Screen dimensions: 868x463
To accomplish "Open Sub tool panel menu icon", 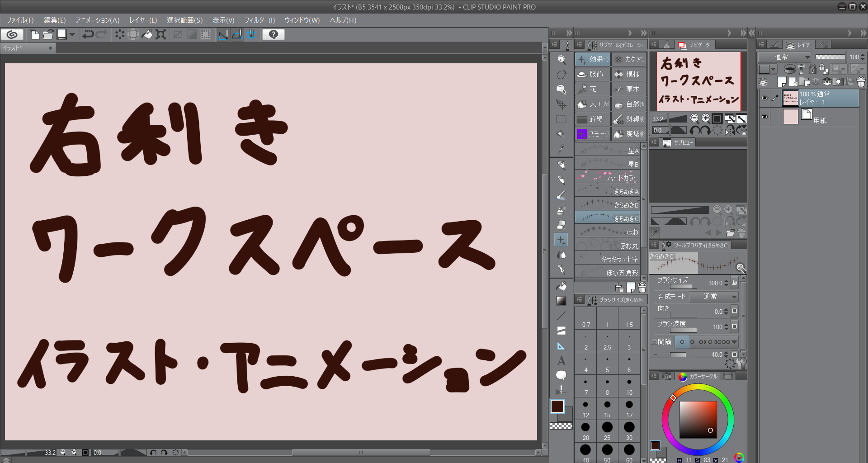I will 579,45.
